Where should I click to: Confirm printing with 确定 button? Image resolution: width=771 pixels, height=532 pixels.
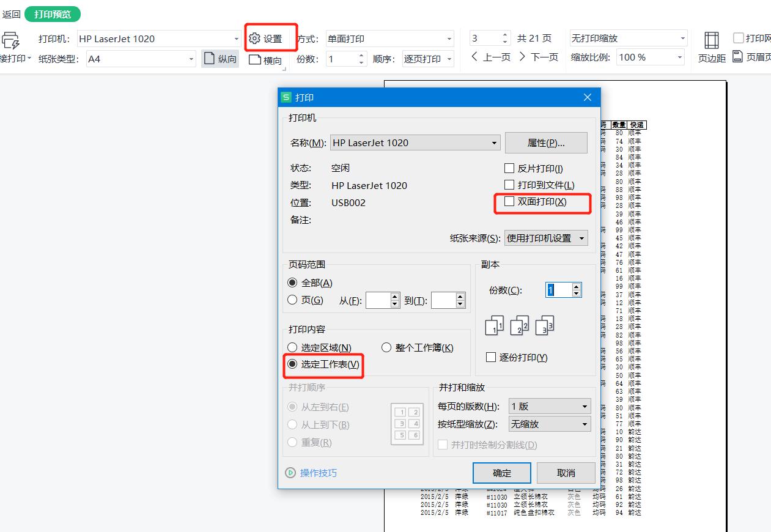[501, 473]
